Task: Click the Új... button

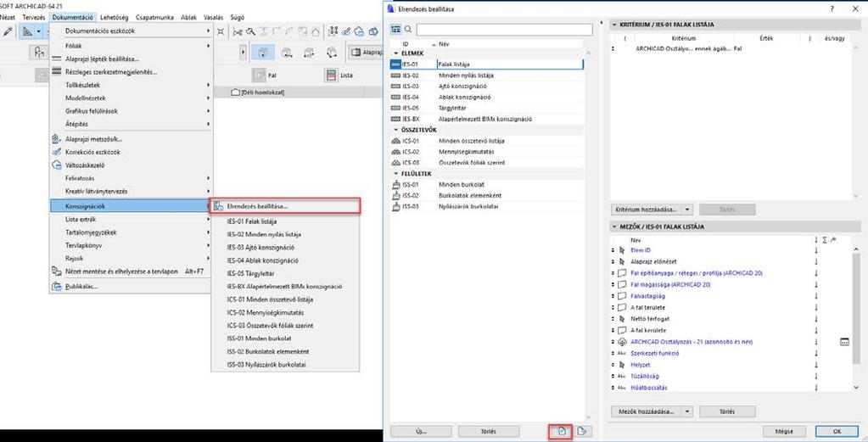Action: pyautogui.click(x=421, y=432)
